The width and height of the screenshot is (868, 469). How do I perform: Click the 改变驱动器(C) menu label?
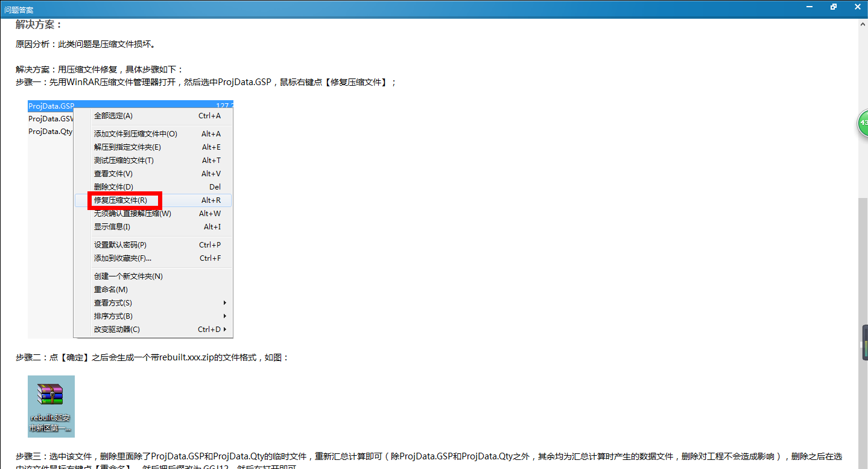point(116,330)
